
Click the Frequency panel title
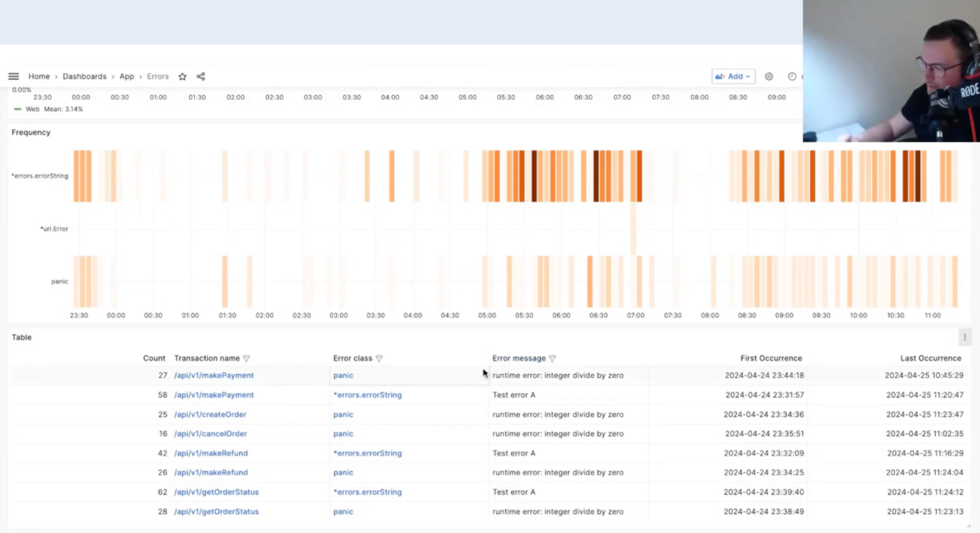click(x=31, y=132)
